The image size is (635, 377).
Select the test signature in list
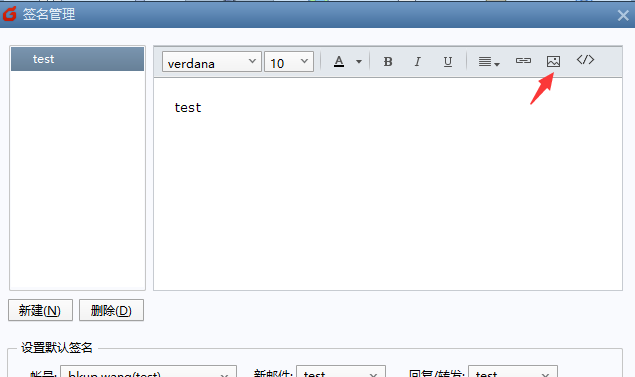[77, 59]
